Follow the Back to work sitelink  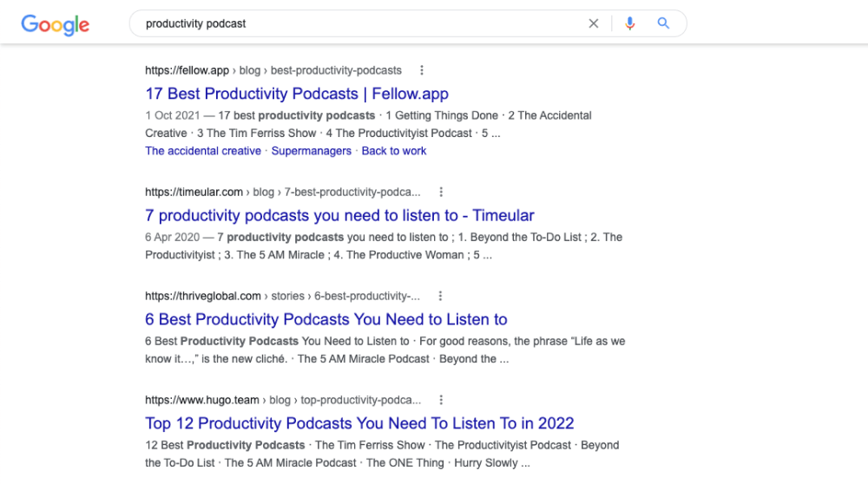pos(393,151)
